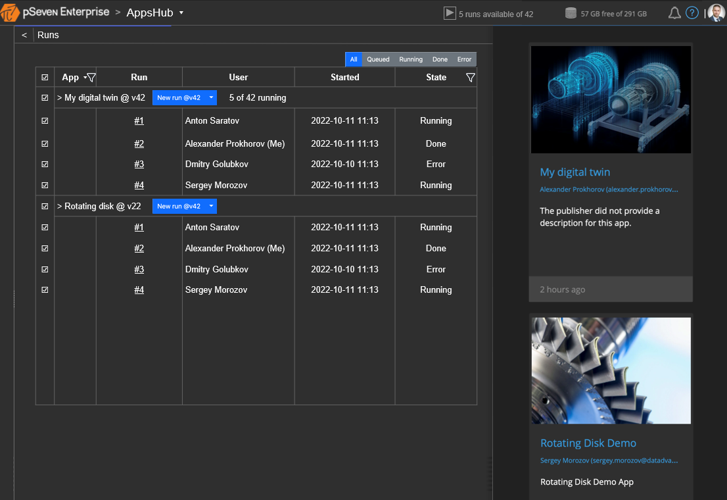
Task: Open run #1 link of My digital twin
Action: pyautogui.click(x=139, y=121)
